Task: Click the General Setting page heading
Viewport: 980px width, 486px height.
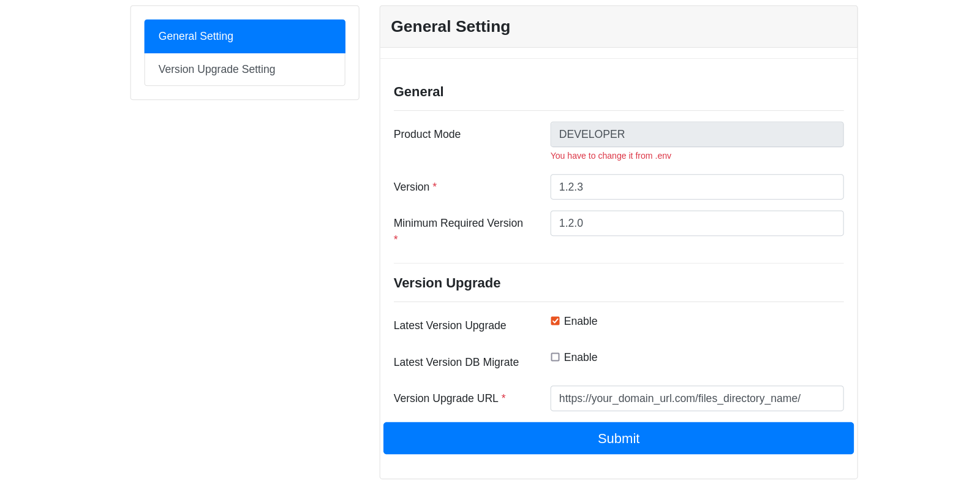Action: point(450,26)
